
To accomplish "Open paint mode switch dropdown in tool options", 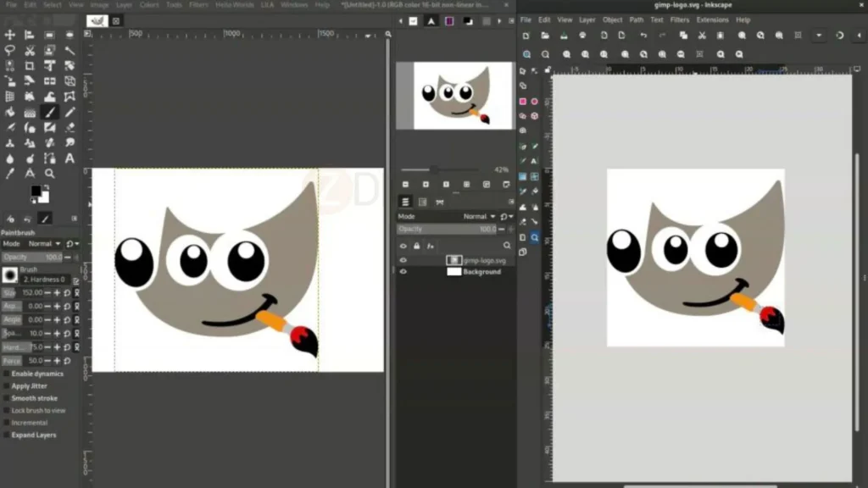I will pos(73,243).
